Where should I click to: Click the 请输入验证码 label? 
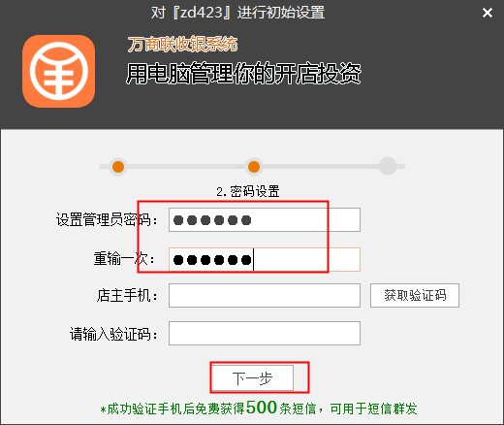point(113,334)
